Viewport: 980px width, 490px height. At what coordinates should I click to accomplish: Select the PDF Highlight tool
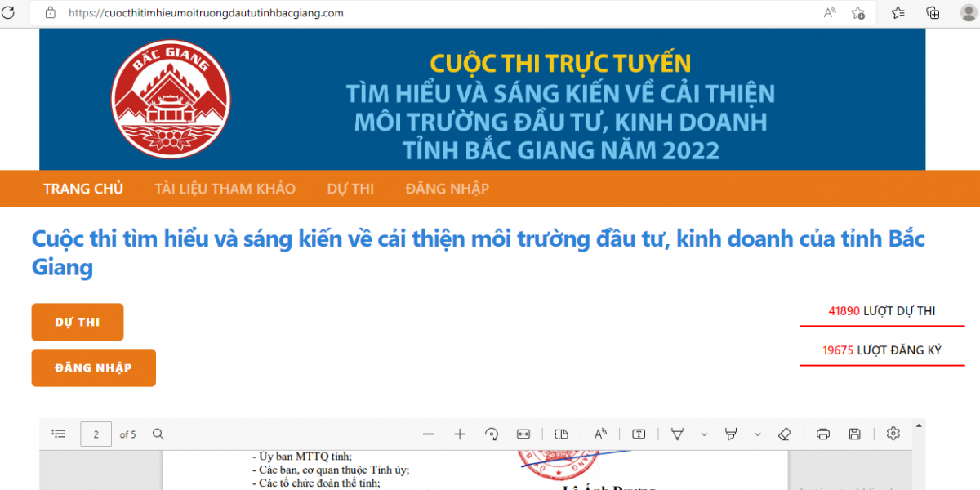tap(731, 434)
